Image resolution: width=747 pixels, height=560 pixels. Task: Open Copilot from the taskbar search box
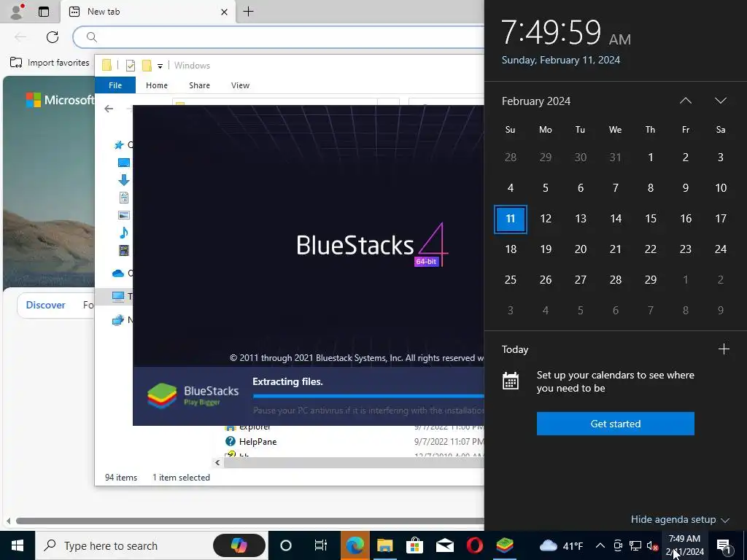[x=239, y=545]
